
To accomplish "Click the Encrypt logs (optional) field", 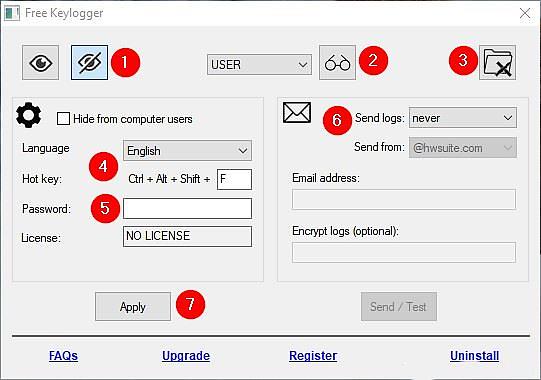I will coord(404,252).
